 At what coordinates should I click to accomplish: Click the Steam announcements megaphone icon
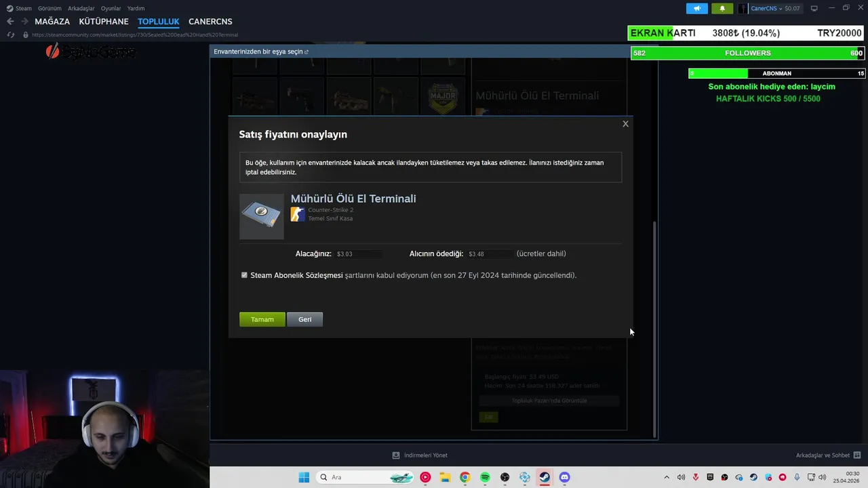click(696, 8)
